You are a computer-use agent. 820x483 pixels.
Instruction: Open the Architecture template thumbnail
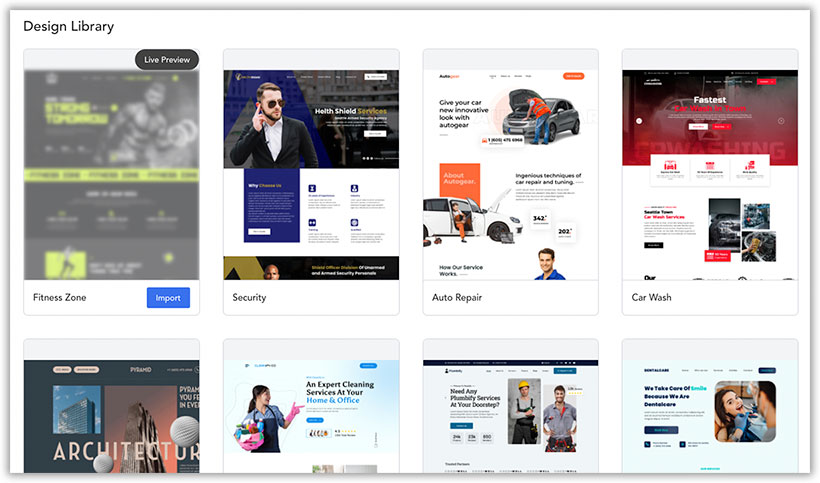pos(111,416)
